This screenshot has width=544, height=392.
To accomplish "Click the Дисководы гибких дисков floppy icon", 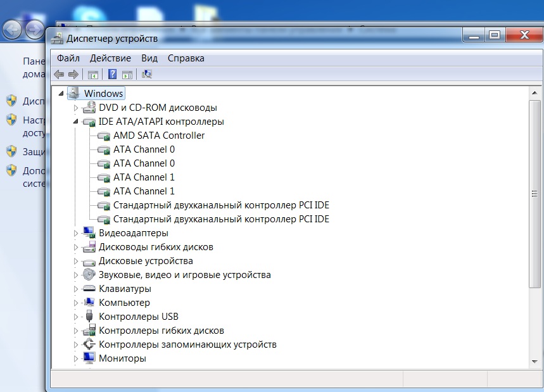I will (89, 246).
